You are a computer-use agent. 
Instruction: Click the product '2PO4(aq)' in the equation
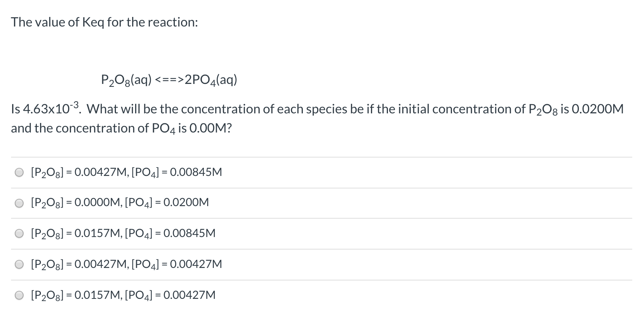[x=211, y=80]
